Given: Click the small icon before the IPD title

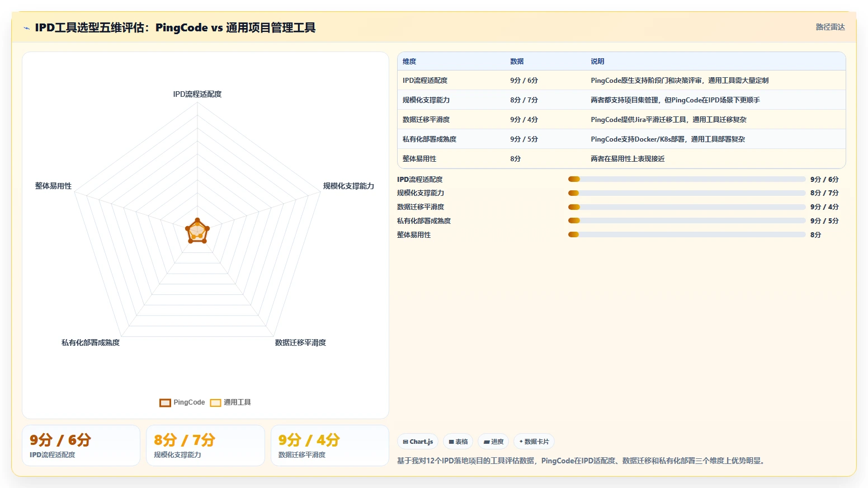Looking at the screenshot, I should [x=26, y=28].
